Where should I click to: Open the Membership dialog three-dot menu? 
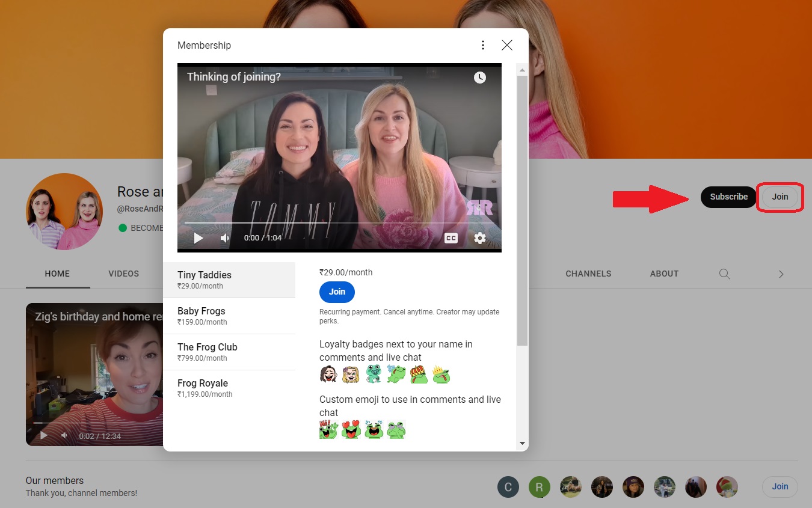tap(483, 44)
